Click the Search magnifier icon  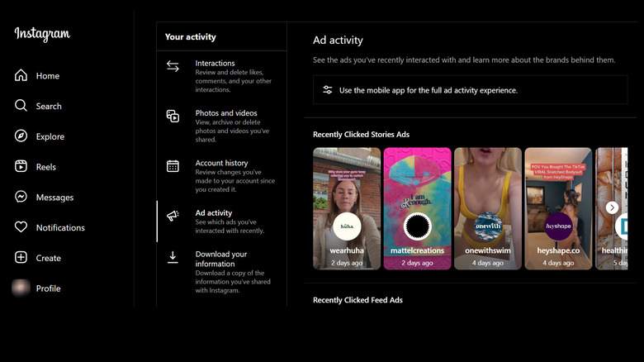coord(21,106)
